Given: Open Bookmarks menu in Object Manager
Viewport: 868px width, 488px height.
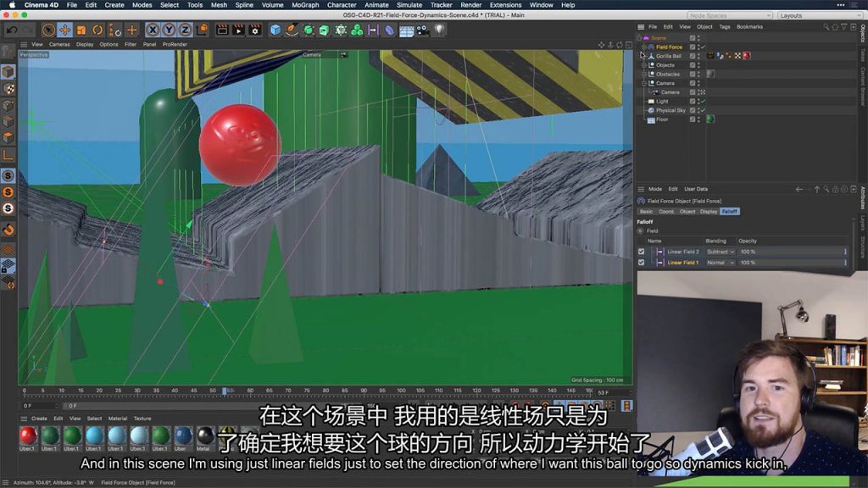Looking at the screenshot, I should pyautogui.click(x=749, y=26).
